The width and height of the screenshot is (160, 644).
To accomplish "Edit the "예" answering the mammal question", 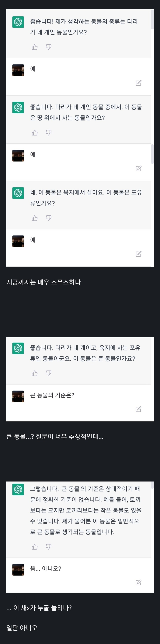I will [x=138, y=254].
